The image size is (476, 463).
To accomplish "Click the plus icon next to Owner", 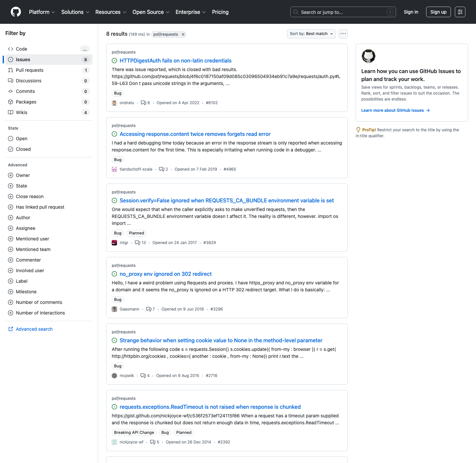I will click(x=11, y=175).
